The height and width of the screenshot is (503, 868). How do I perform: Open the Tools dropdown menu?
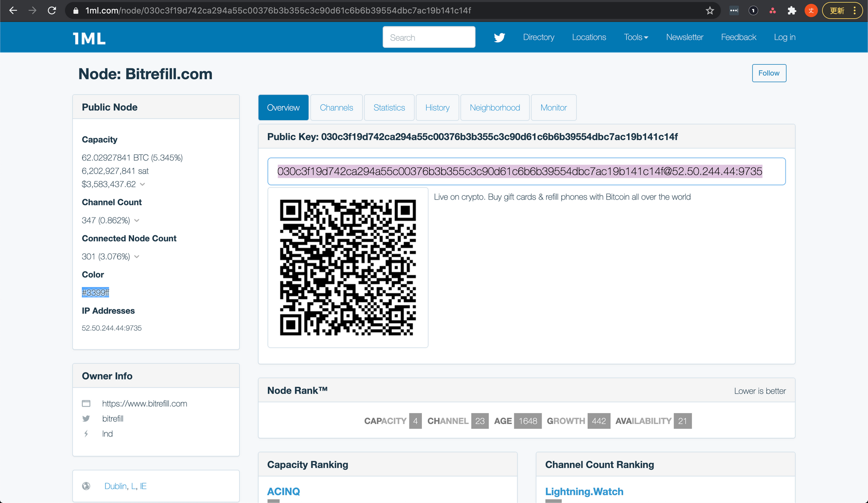click(x=636, y=37)
